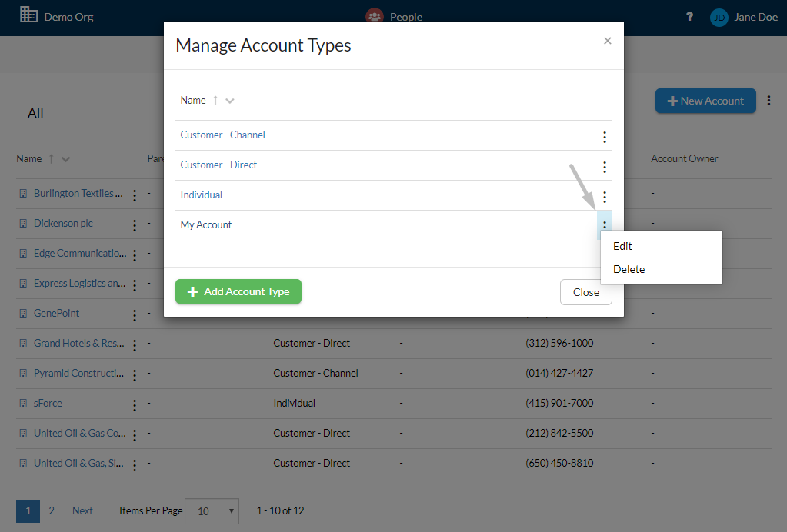Open Pyramid Construction account link
The image size is (787, 532).
tap(78, 374)
